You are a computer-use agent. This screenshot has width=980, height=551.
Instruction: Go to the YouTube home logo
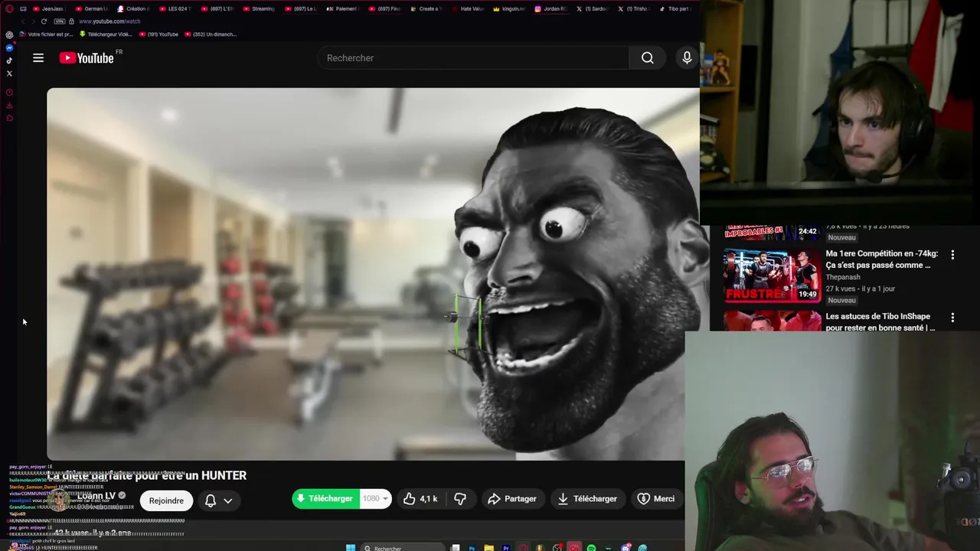click(87, 58)
